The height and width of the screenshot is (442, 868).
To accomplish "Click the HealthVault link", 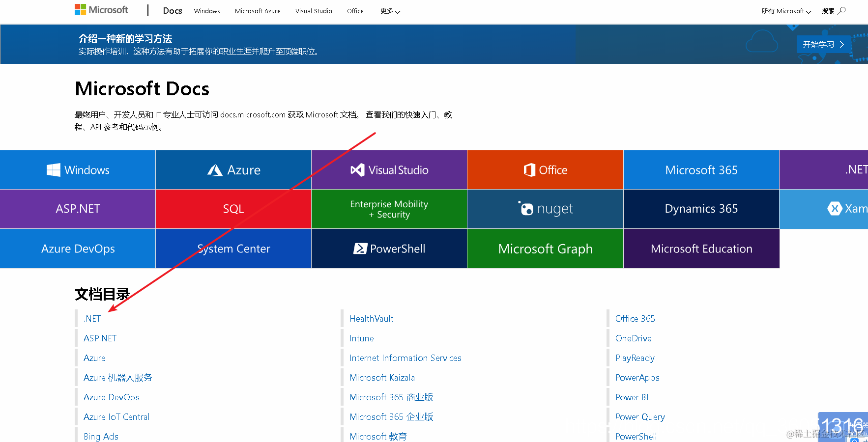I will pos(371,318).
